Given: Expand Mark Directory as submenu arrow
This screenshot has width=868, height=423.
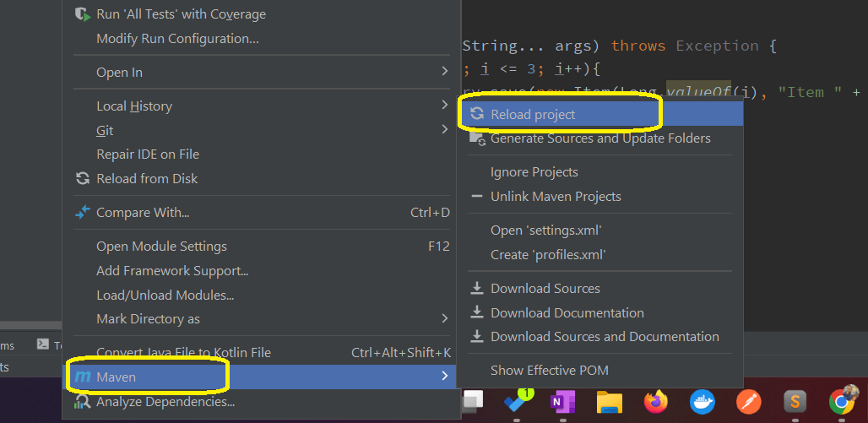Looking at the screenshot, I should tap(444, 318).
